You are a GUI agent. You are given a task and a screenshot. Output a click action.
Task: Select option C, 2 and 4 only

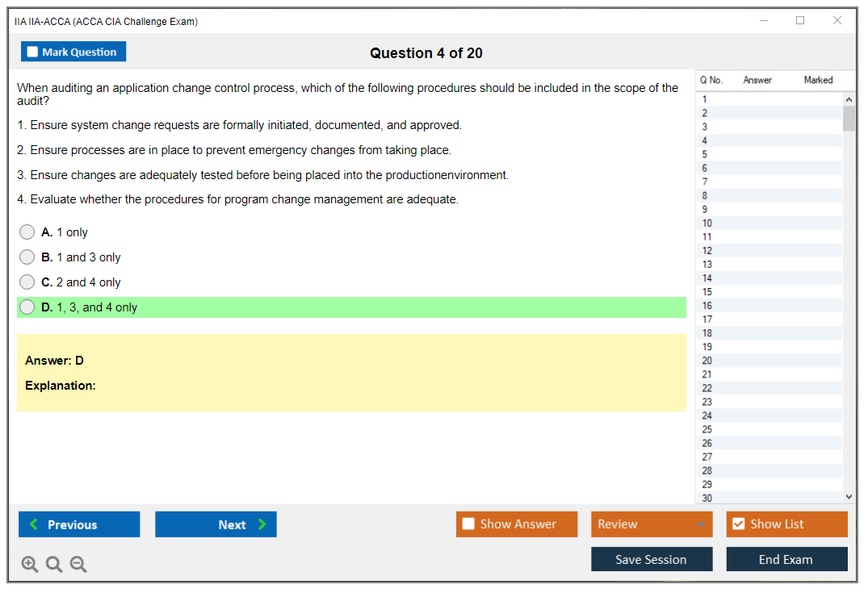pos(27,282)
